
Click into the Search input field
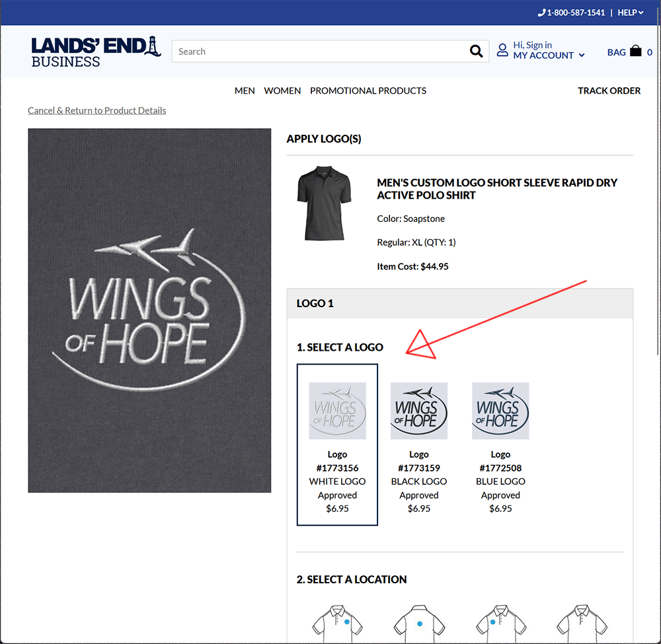[321, 52]
